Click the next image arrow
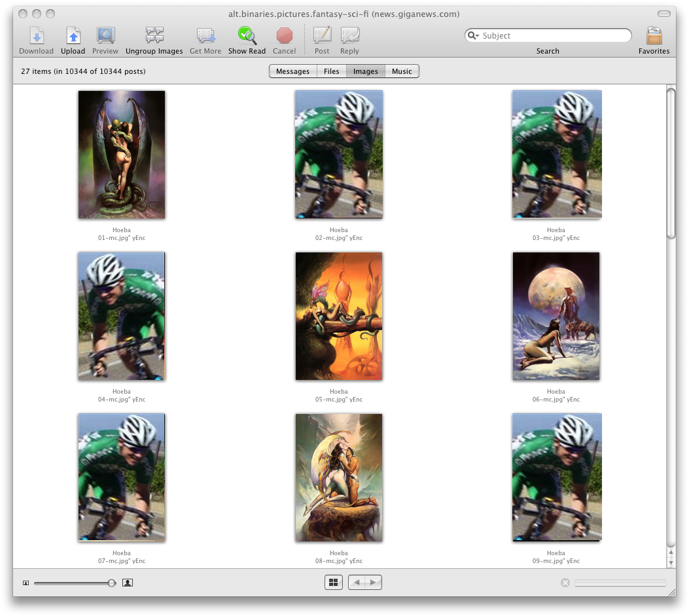Screen dimensions: 689x616 tap(373, 583)
